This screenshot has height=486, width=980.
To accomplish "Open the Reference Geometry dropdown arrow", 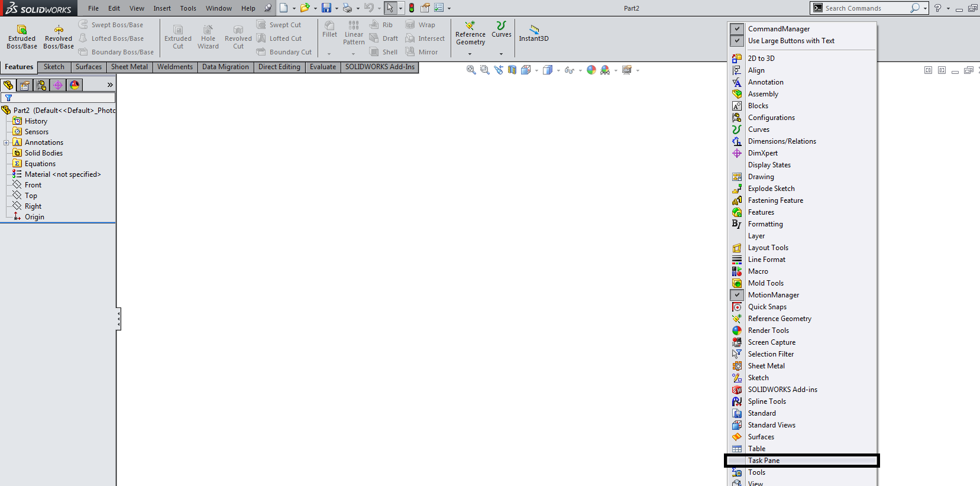I will (x=470, y=54).
